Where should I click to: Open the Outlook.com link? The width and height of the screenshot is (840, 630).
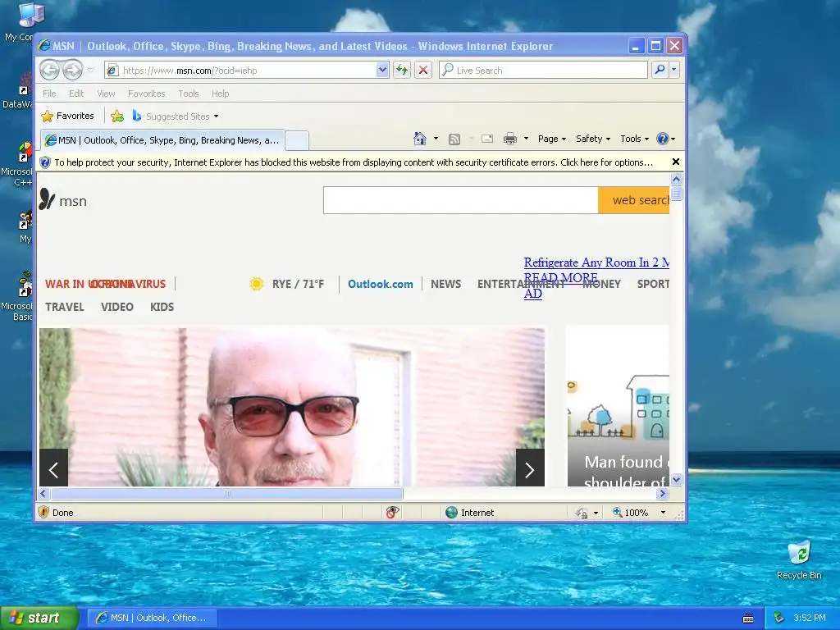click(381, 284)
